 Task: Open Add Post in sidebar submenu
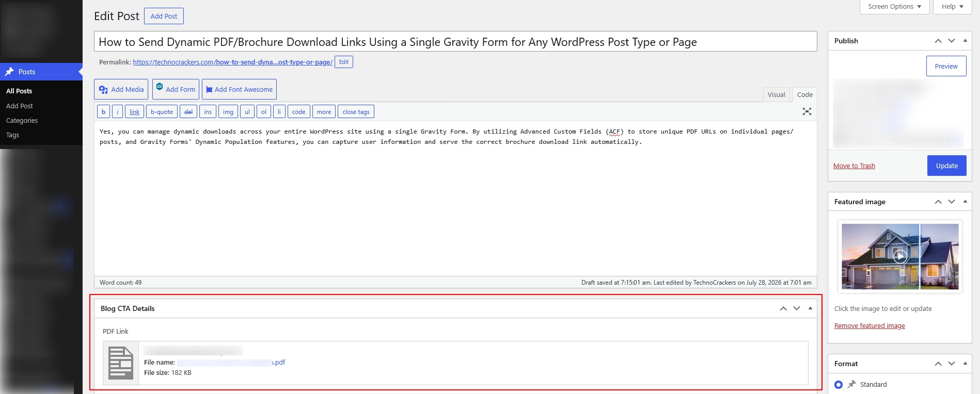click(20, 106)
